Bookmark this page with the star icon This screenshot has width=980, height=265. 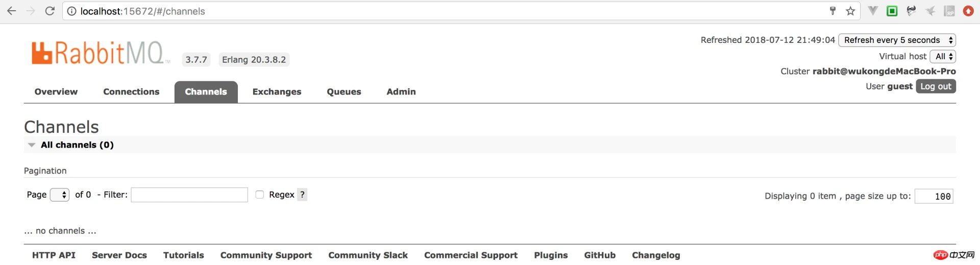coord(850,11)
